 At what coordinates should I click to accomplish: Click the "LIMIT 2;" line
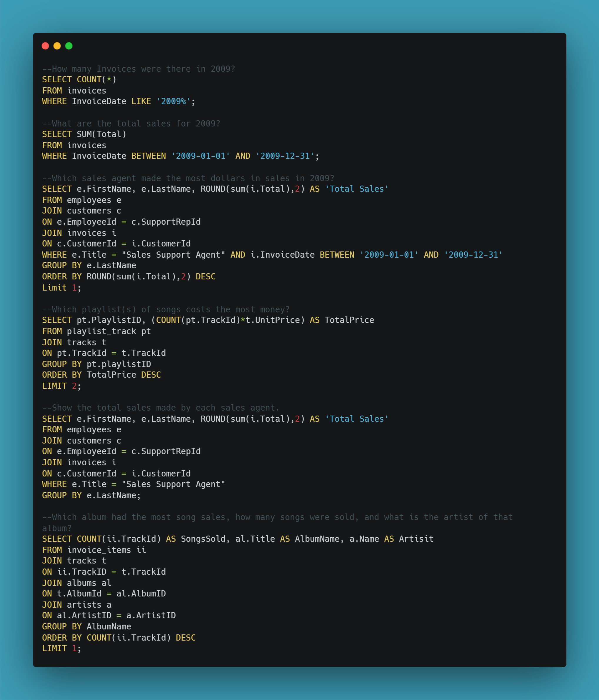point(61,386)
